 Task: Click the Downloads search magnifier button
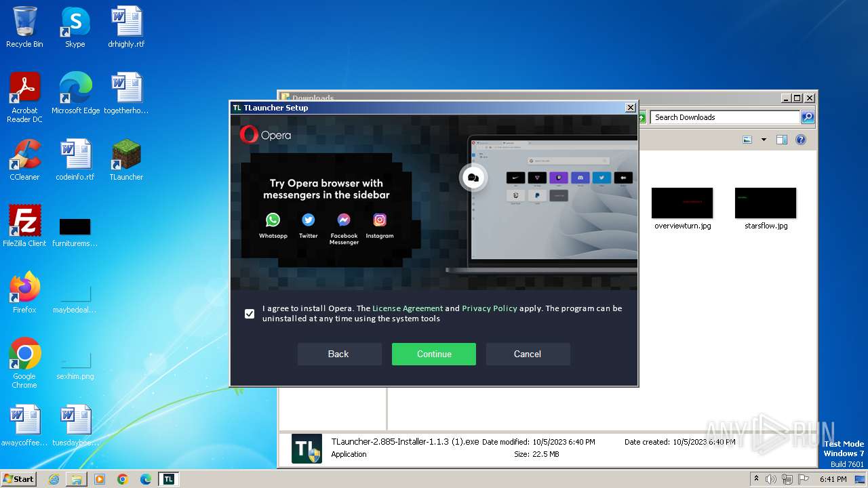tap(808, 117)
